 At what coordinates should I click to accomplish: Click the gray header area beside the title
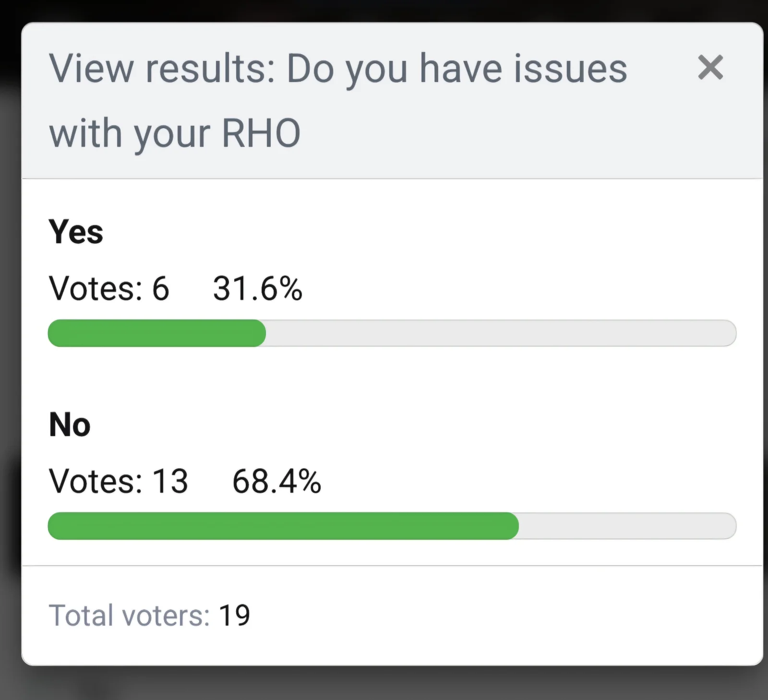pos(480,134)
